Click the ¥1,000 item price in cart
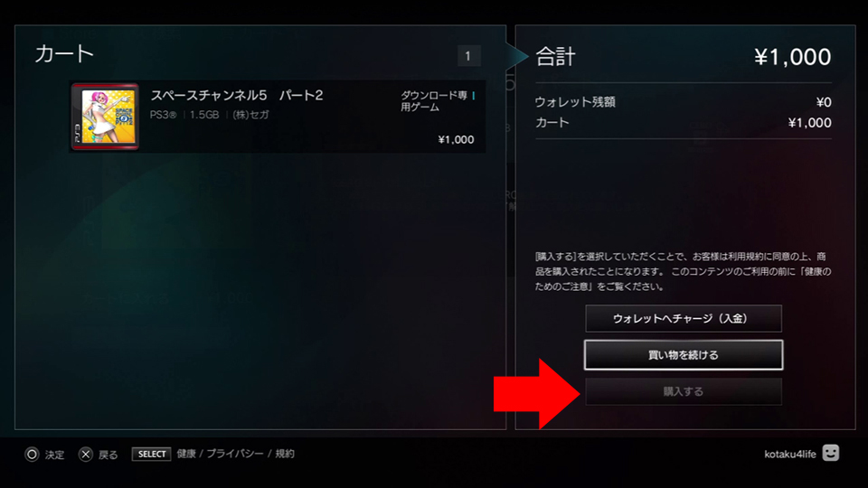 coord(456,139)
